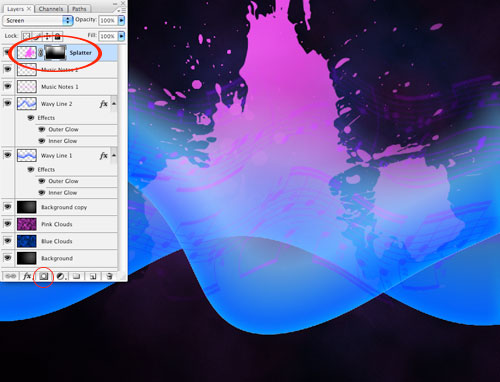Hide the Splatter layer
500x382 pixels.
coord(7,52)
